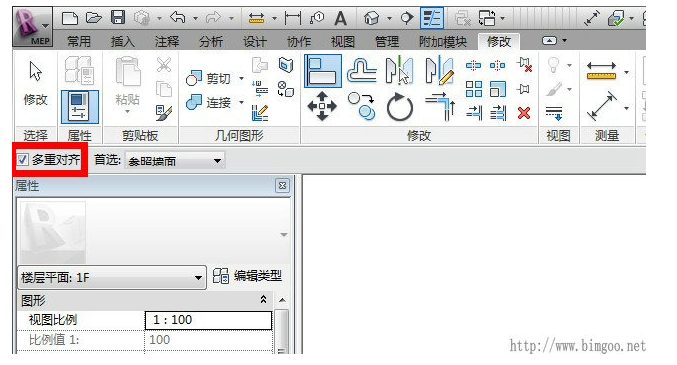Click the Measure Between Two References ruler icon

(601, 71)
